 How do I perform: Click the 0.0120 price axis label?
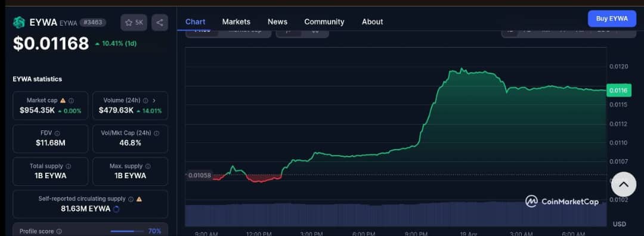coord(618,67)
